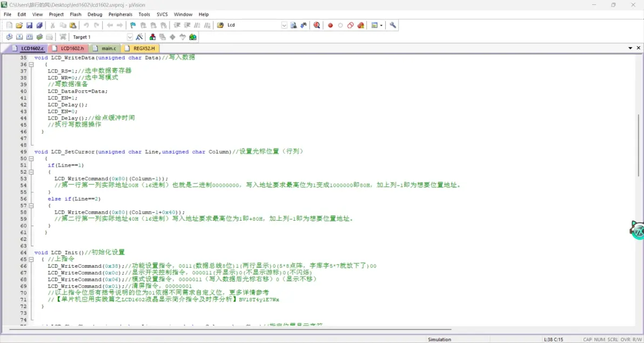
Task: Open the File menu
Action: [x=8, y=15]
